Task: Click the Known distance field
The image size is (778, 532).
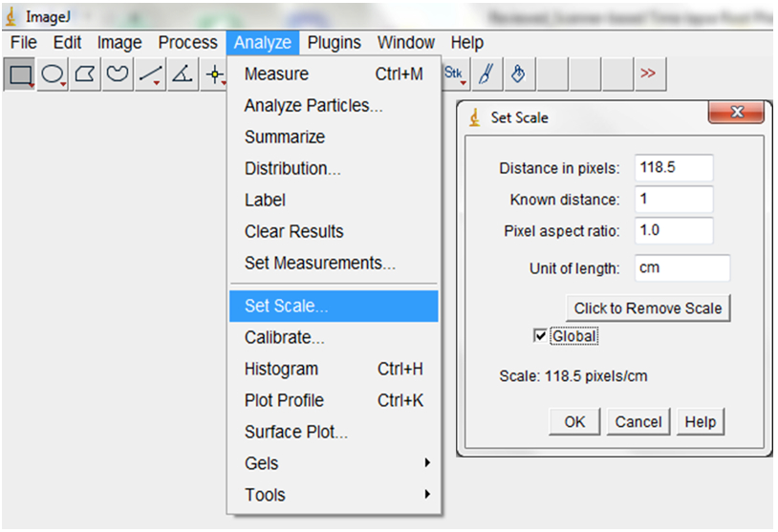Action: coord(674,200)
